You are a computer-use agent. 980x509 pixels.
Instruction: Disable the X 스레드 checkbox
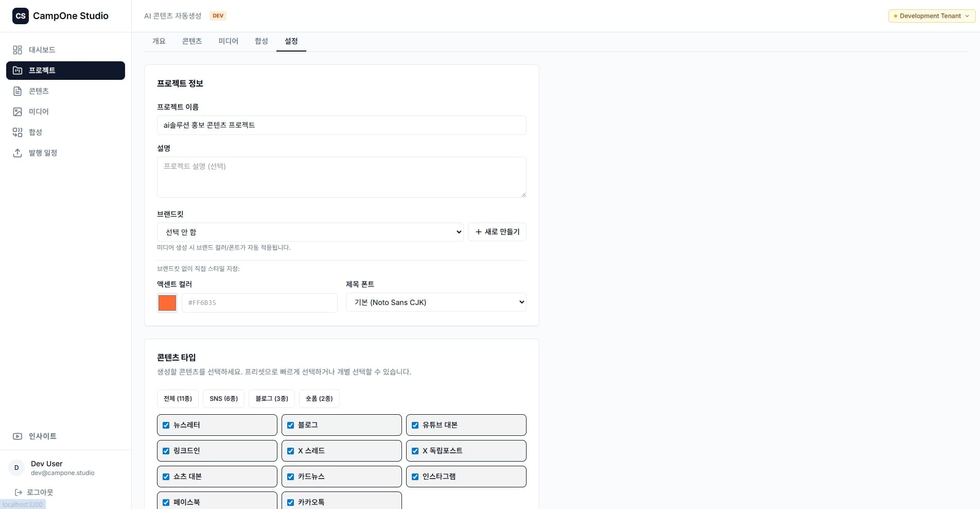(x=290, y=451)
